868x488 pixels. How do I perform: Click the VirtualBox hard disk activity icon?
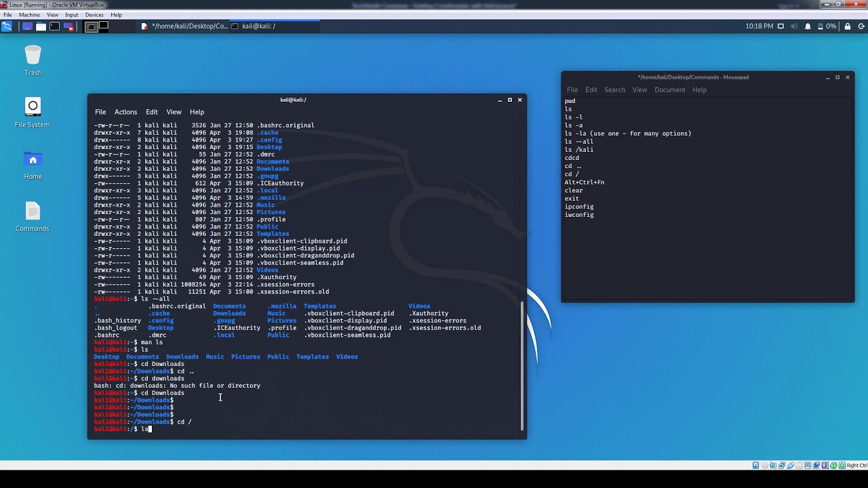click(x=755, y=465)
